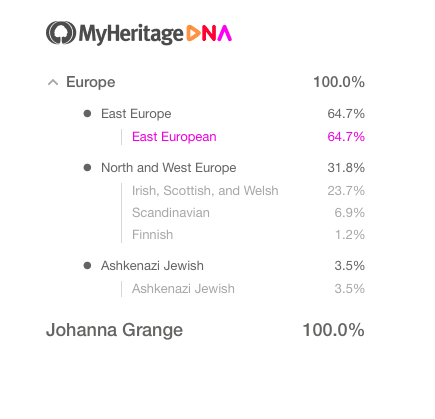Click the pink 64.7% East European value
435x419 pixels.
(346, 137)
